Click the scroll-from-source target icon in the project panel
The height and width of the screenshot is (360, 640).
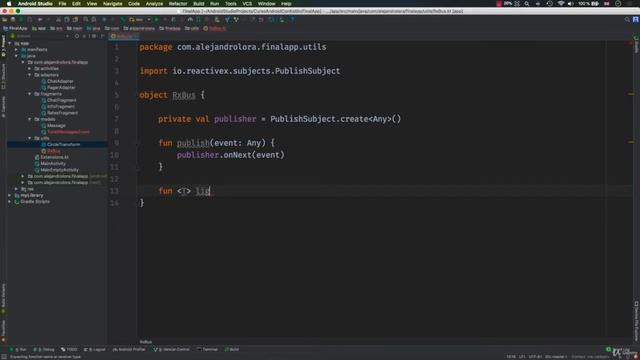click(77, 36)
